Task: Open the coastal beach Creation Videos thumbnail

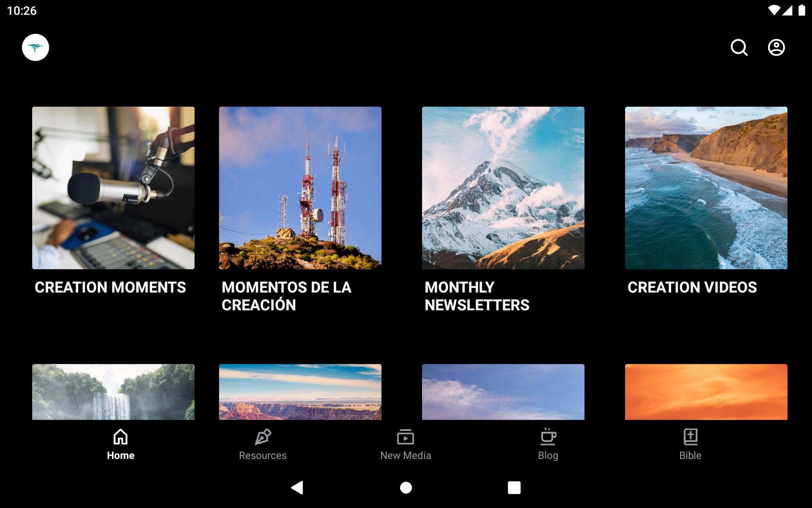Action: tap(706, 188)
